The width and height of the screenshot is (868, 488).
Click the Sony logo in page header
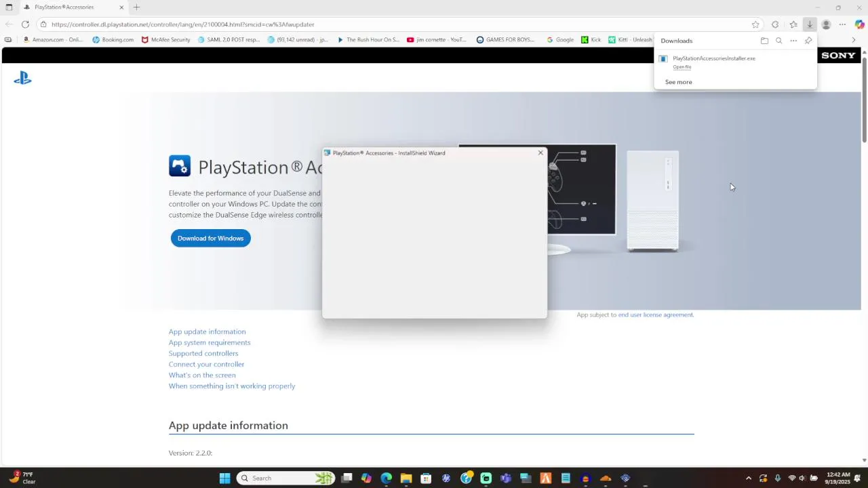click(839, 56)
